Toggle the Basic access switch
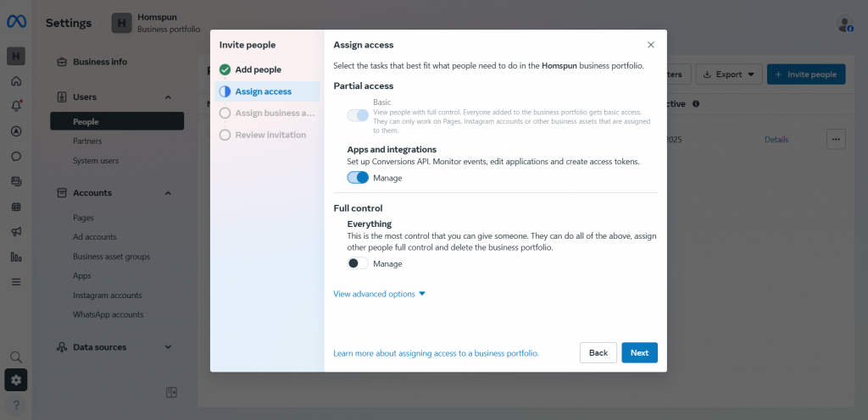The image size is (868, 420). [358, 115]
